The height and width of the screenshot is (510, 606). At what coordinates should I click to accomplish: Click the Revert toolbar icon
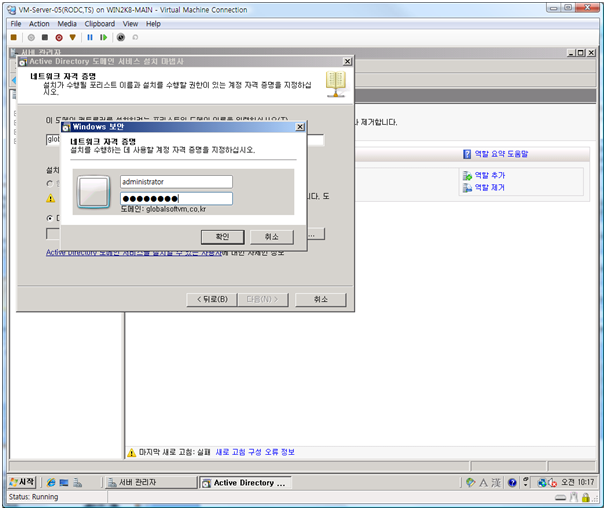tap(135, 37)
